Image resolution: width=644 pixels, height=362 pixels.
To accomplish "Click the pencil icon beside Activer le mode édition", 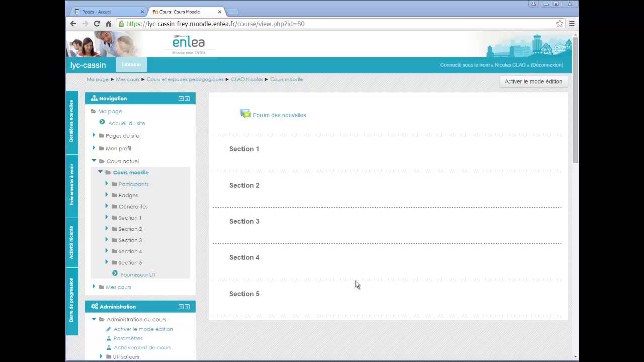I will point(109,329).
